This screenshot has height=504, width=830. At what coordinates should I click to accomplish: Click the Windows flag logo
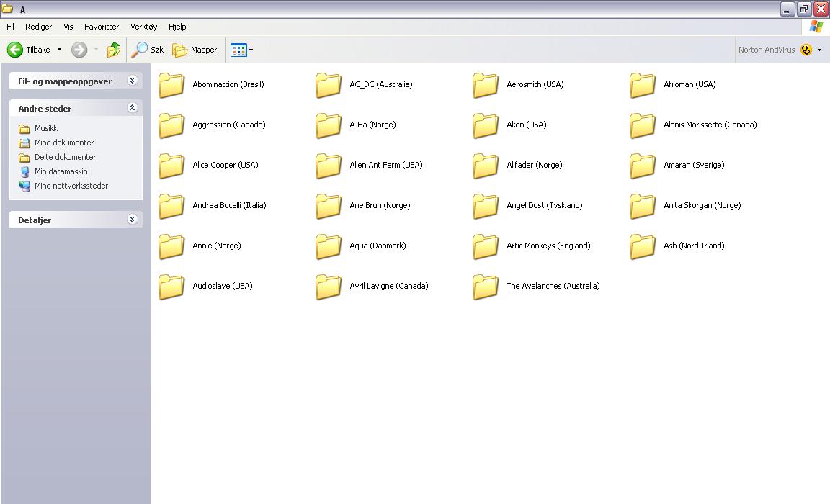[x=816, y=27]
